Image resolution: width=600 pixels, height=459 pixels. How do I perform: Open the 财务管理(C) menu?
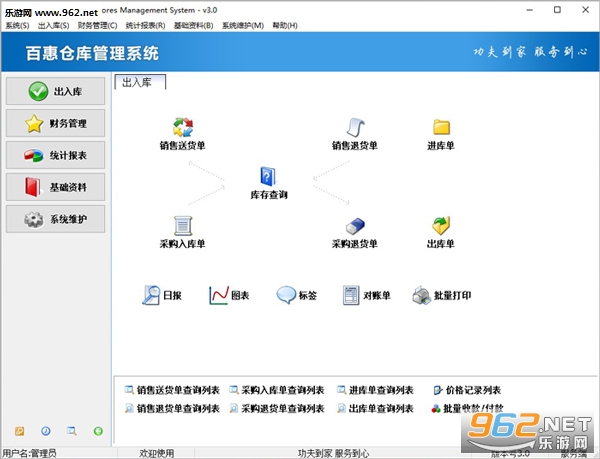[97, 26]
